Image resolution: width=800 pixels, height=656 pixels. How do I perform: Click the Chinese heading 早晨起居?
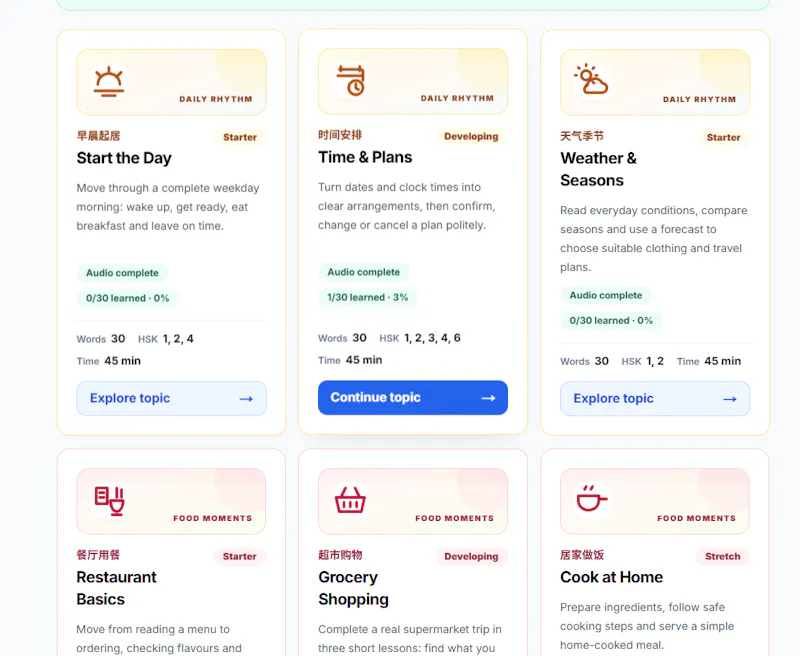click(98, 136)
